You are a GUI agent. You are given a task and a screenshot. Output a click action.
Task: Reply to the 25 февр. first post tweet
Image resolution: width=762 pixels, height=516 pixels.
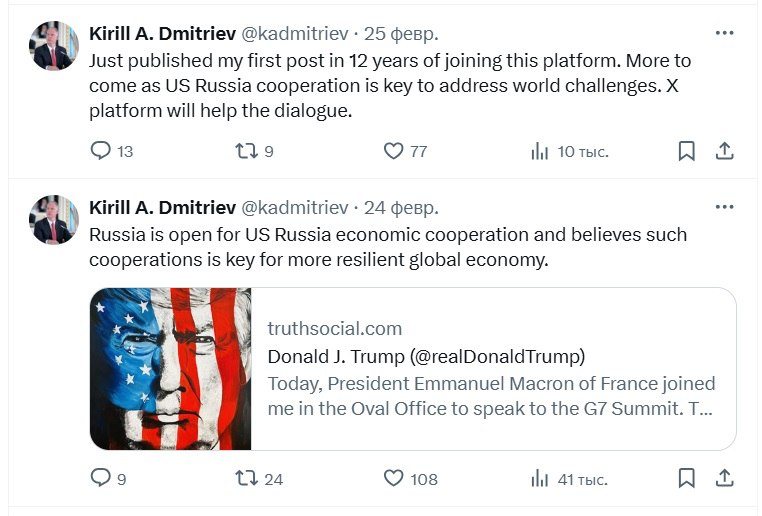tap(100, 151)
